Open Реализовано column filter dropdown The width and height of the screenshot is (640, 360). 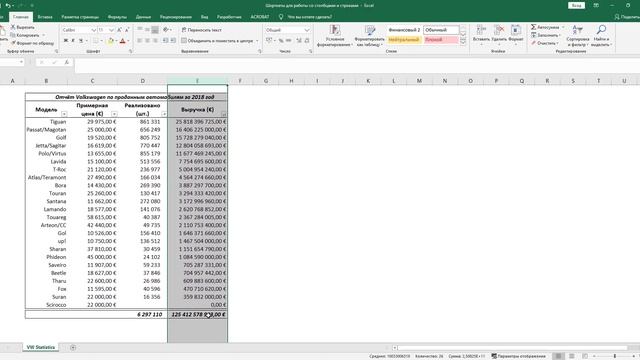click(164, 114)
